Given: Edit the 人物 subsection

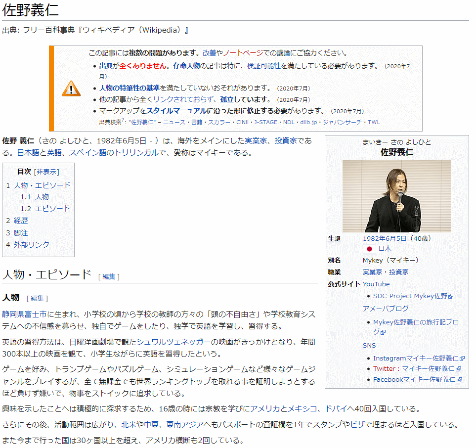Looking at the screenshot, I should click(x=37, y=298).
